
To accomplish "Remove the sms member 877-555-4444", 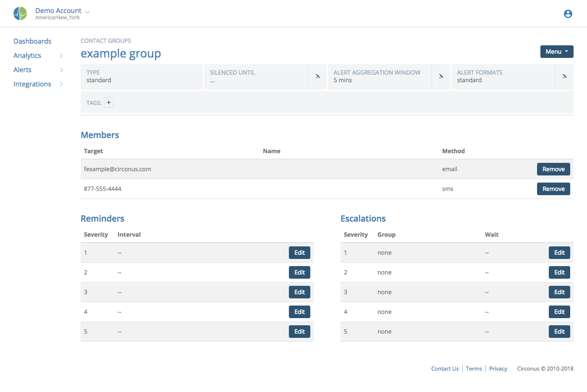I will click(553, 188).
